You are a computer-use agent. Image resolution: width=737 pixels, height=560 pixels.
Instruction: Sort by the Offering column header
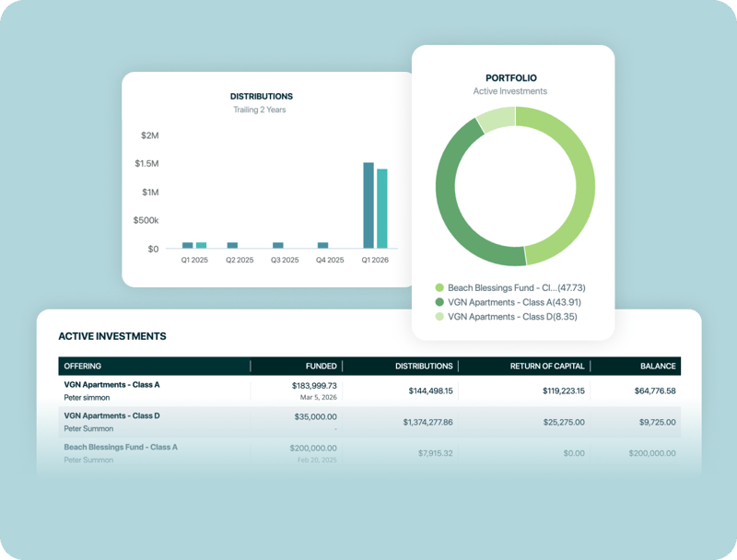83,366
